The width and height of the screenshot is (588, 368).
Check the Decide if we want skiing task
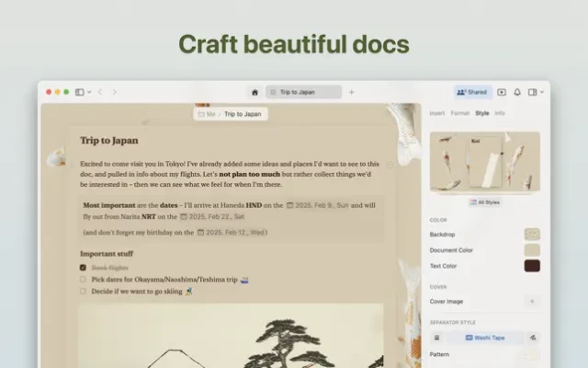(84, 291)
